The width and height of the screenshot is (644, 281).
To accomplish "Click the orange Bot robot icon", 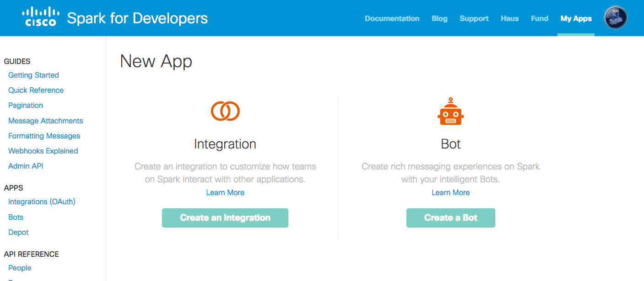I will click(450, 111).
